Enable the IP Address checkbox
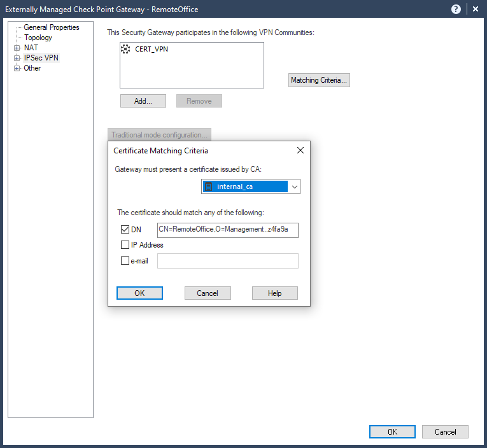This screenshot has width=487, height=448. 125,245
